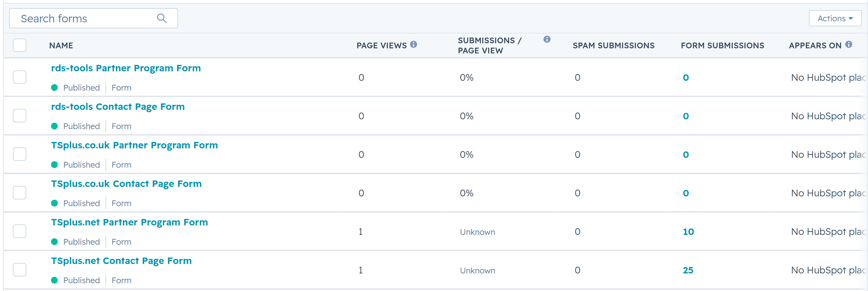Open submissions count for rds-tools Contact form
Screen dimensions: 868x291
(x=686, y=116)
